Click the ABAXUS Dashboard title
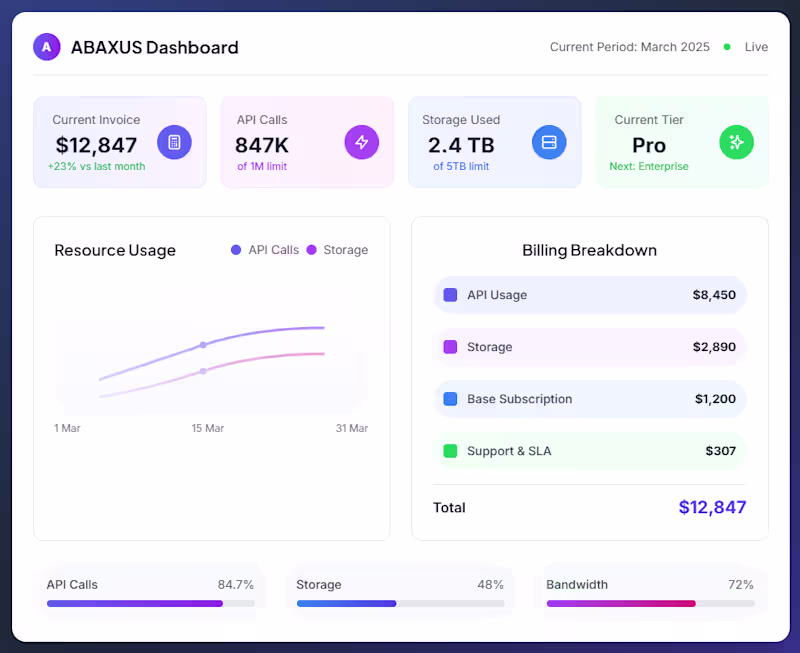Image resolution: width=800 pixels, height=653 pixels. tap(155, 47)
